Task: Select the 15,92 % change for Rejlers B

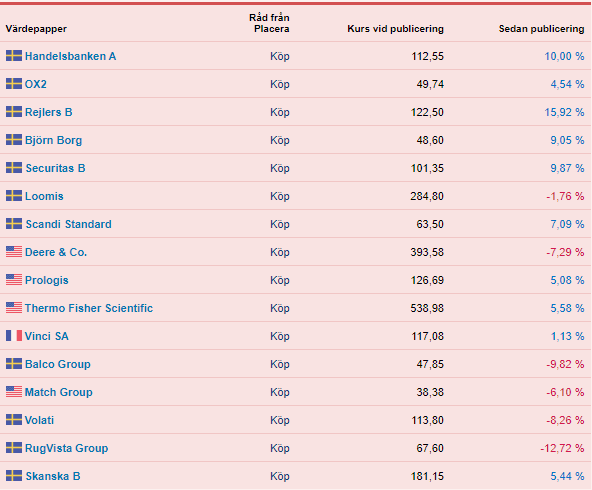Action: (x=564, y=112)
